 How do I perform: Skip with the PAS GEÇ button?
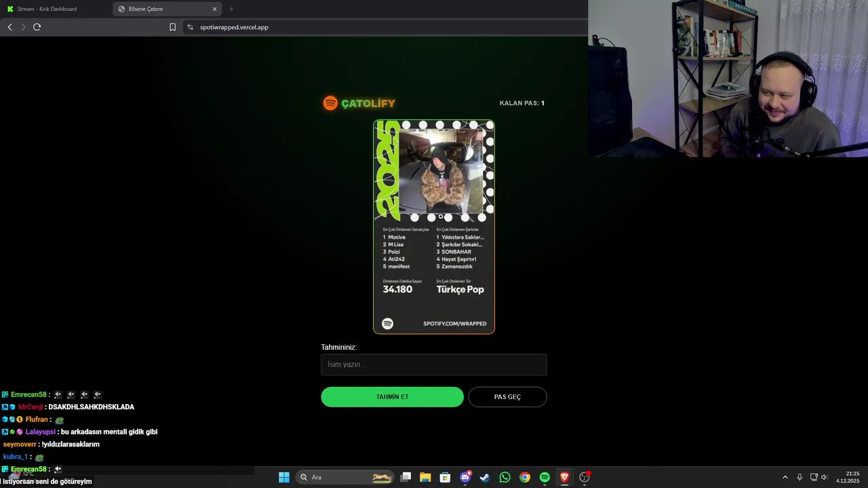point(507,397)
